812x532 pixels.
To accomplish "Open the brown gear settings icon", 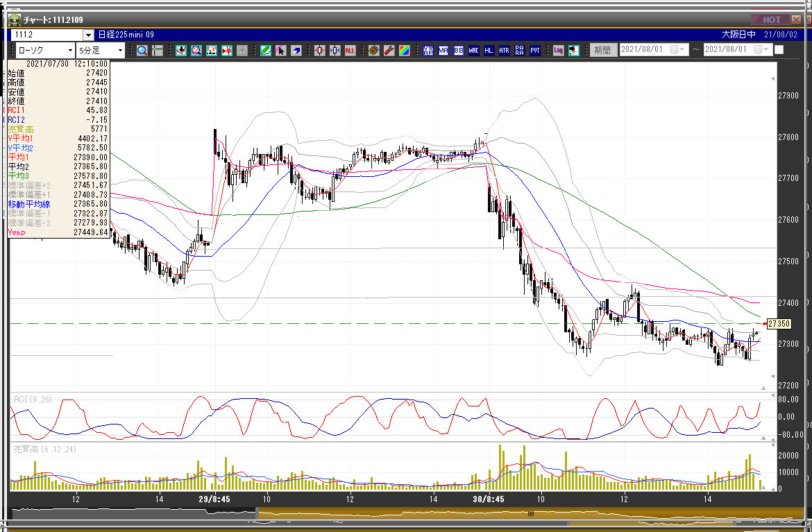I will click(x=373, y=50).
